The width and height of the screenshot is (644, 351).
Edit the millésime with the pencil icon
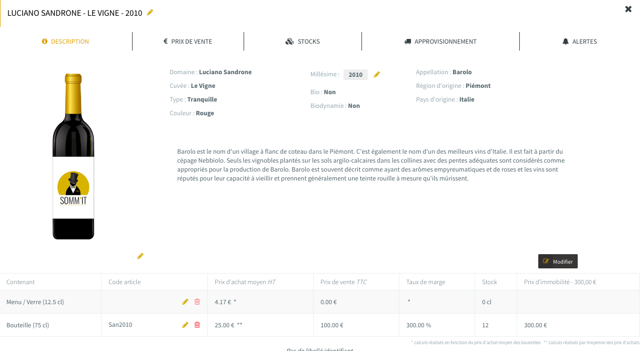[x=377, y=75]
